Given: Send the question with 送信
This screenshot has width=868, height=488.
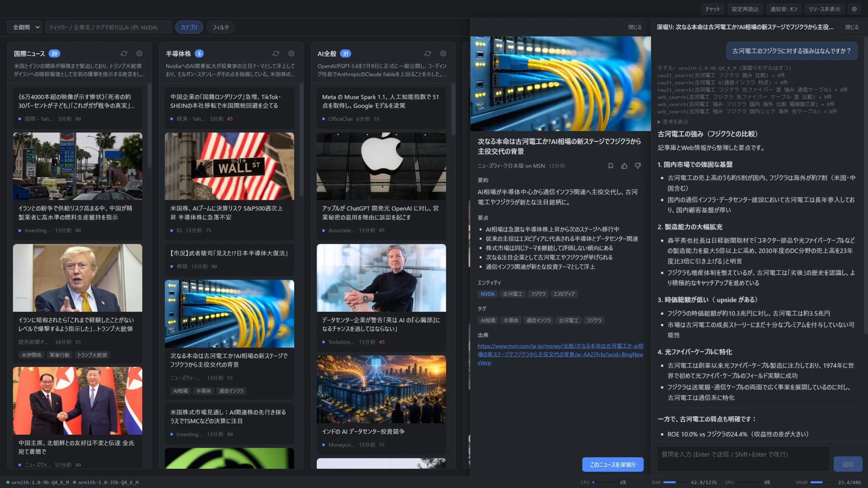Looking at the screenshot, I should coord(848,464).
